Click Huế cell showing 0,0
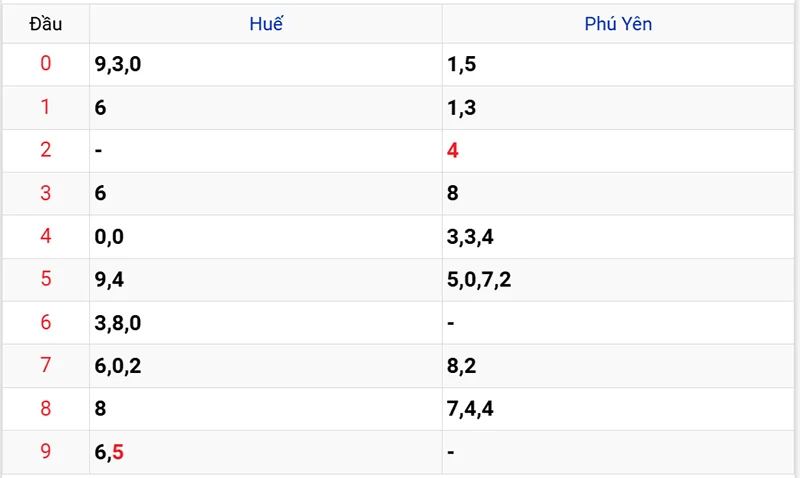 click(109, 237)
